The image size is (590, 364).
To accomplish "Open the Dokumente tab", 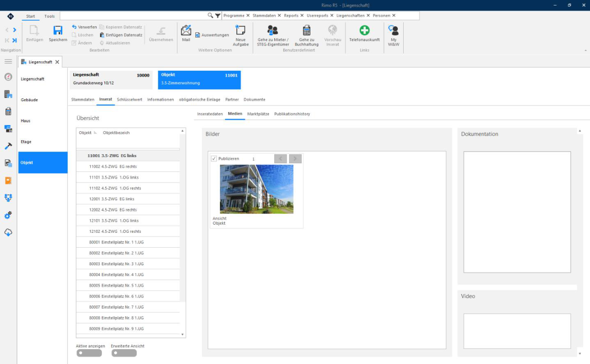I will point(254,99).
